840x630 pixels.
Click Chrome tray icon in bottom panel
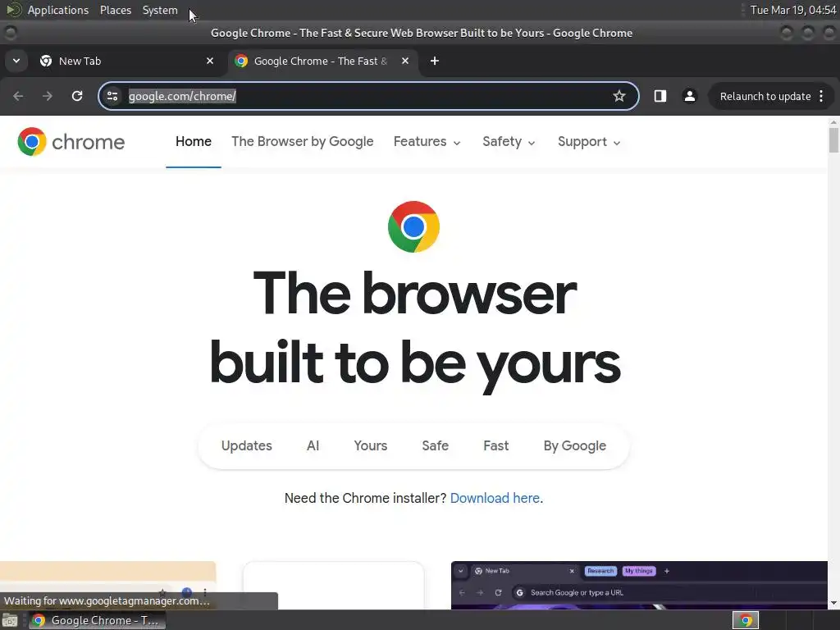coord(746,620)
